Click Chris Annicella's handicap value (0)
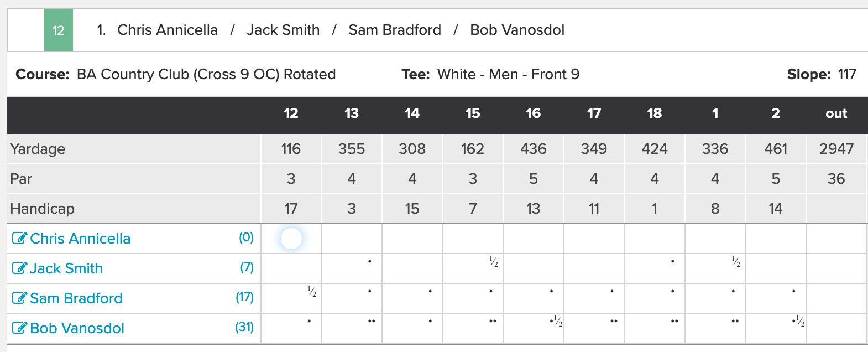This screenshot has height=352, width=868. [x=247, y=237]
